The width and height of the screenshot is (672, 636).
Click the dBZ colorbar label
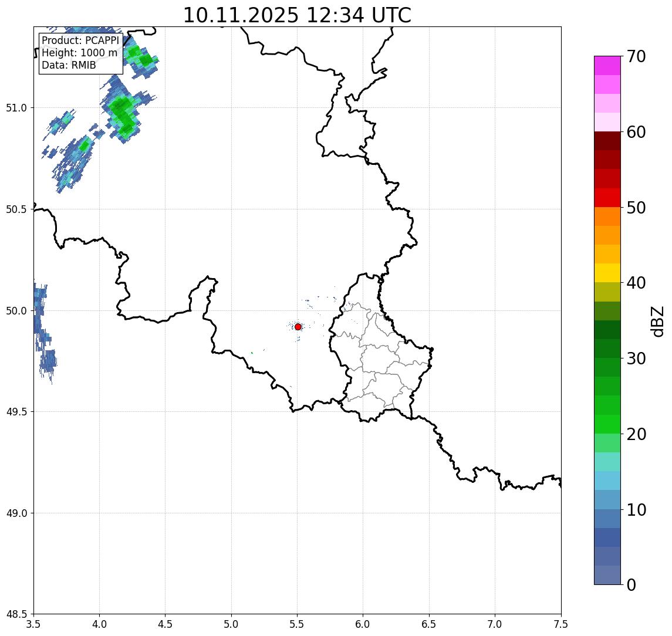click(x=658, y=322)
